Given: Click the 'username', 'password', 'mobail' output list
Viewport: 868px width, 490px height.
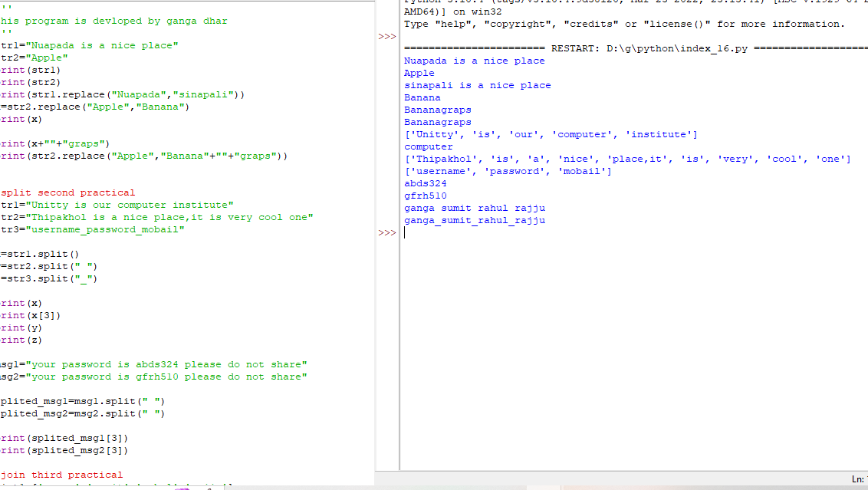Looking at the screenshot, I should point(508,171).
